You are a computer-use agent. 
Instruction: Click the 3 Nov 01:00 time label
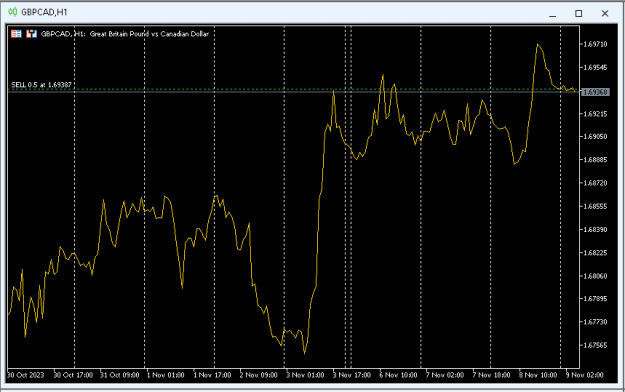(305, 375)
